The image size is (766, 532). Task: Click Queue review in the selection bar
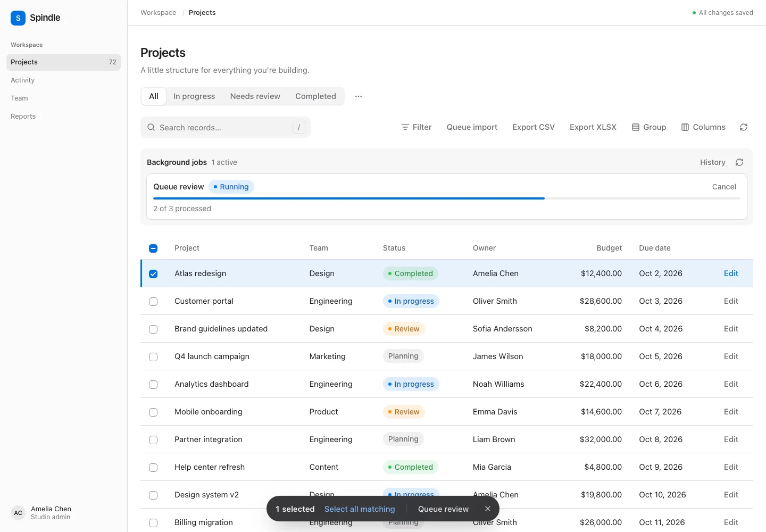click(443, 509)
